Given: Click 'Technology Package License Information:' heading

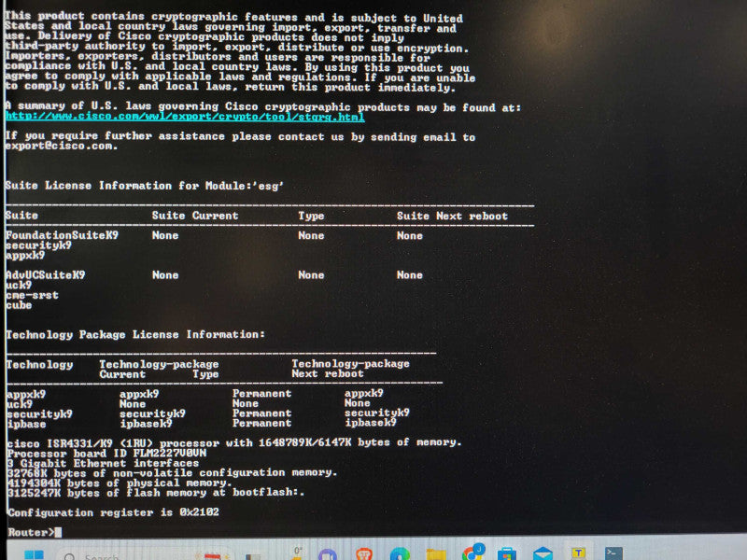Looking at the screenshot, I should [135, 335].
